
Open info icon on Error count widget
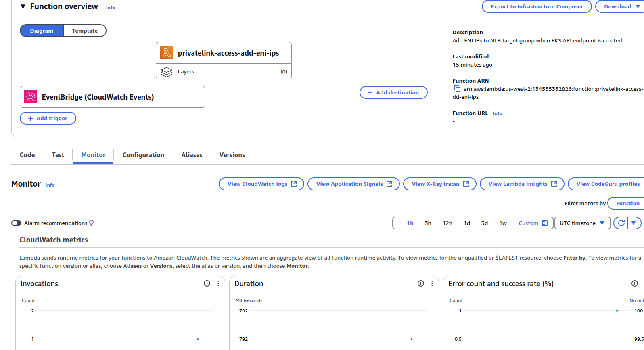[x=635, y=283]
